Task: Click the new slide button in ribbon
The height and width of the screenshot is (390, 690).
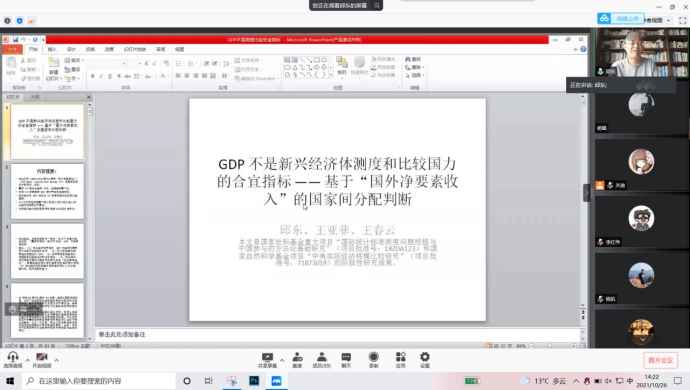Action: click(53, 68)
